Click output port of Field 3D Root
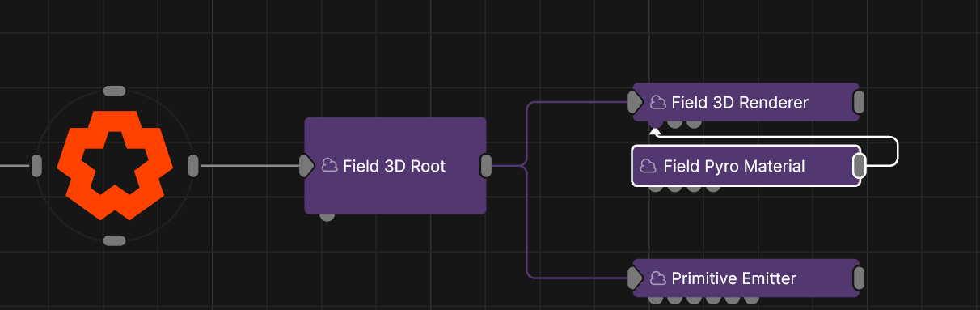980x310 pixels. [x=486, y=165]
